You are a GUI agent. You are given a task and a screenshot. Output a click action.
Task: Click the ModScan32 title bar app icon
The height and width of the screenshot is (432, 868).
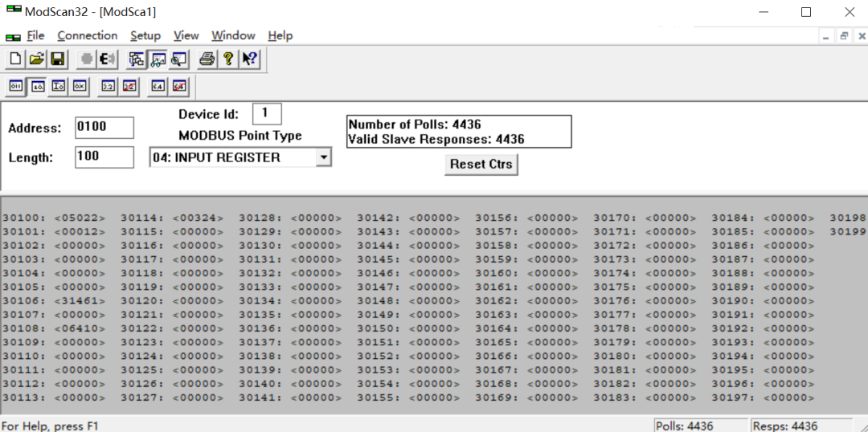point(14,10)
